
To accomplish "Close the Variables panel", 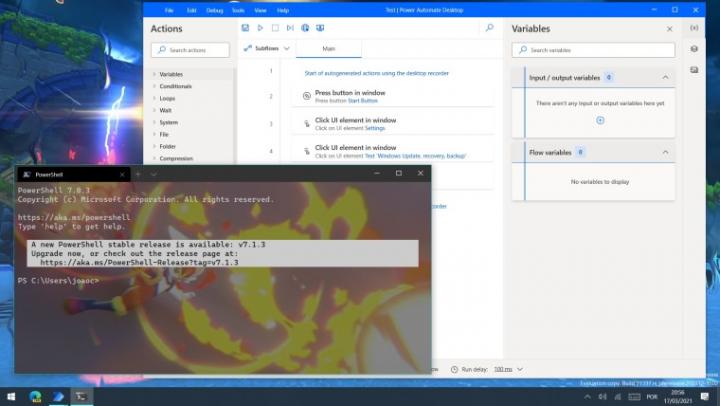I will pos(669,29).
